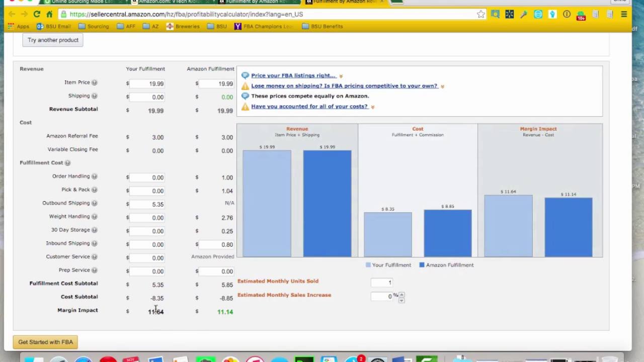Click the Estimated Monthly Sales Increase field
Viewport: 644px width, 362px height.
click(382, 297)
